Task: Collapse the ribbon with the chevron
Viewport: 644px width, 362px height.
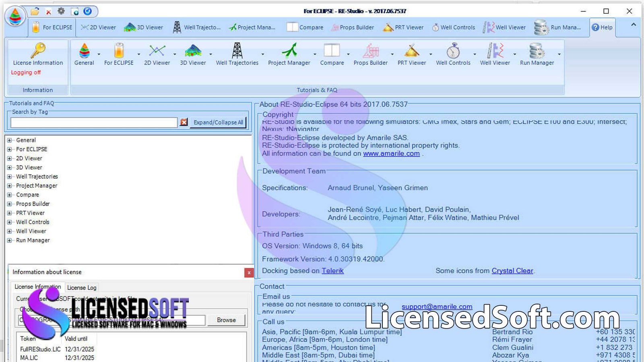Action: 634,25
